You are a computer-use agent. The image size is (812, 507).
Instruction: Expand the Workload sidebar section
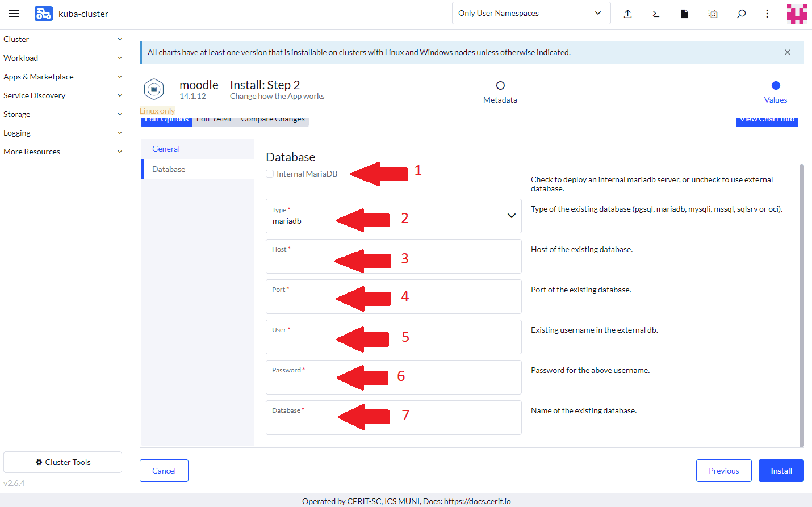point(62,58)
